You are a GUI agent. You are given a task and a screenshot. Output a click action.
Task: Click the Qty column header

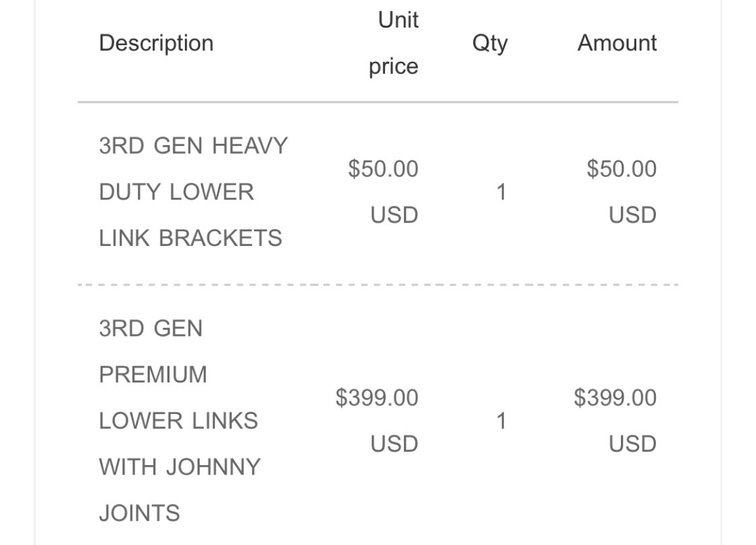[x=490, y=44]
